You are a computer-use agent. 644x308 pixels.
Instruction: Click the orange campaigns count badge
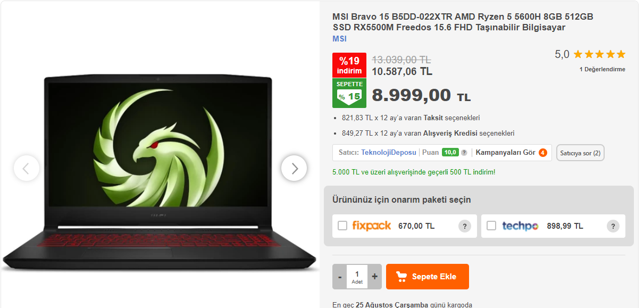click(542, 153)
